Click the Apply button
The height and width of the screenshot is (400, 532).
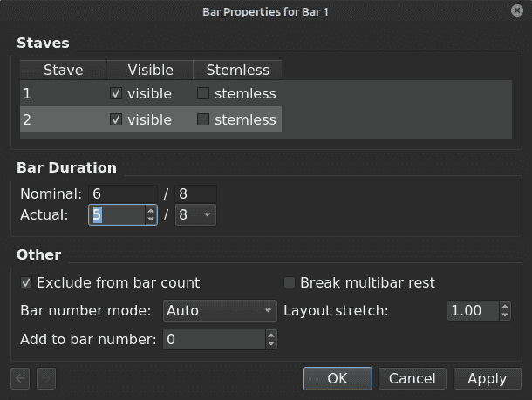(487, 378)
